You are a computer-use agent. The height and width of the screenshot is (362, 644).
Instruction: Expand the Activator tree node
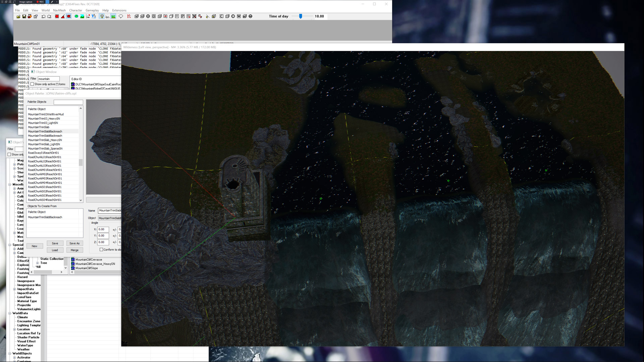point(14,358)
